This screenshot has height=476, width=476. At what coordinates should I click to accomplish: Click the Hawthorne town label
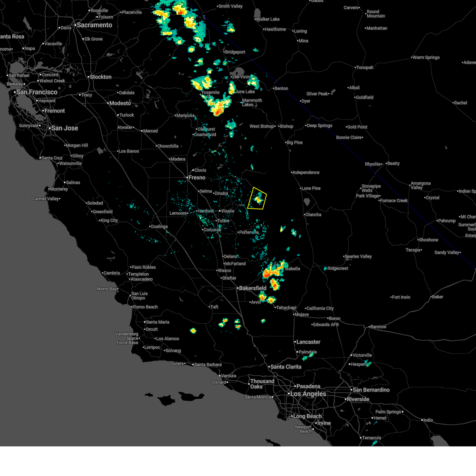[x=275, y=29]
